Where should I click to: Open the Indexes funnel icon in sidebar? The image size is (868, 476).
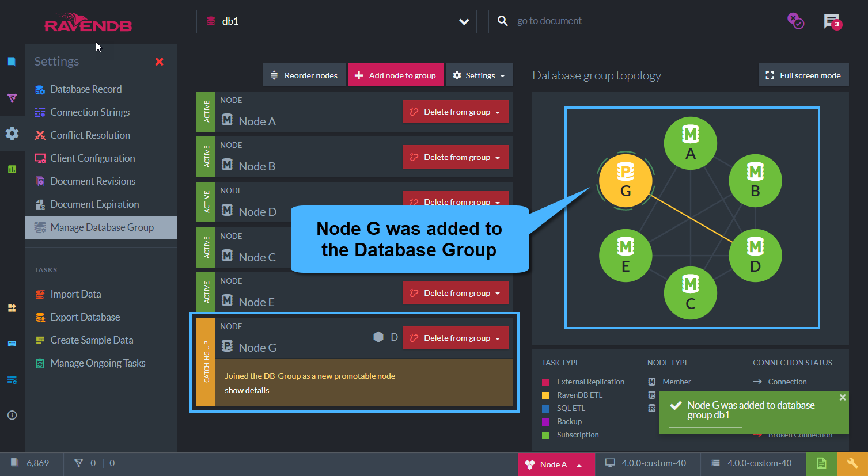coord(12,98)
